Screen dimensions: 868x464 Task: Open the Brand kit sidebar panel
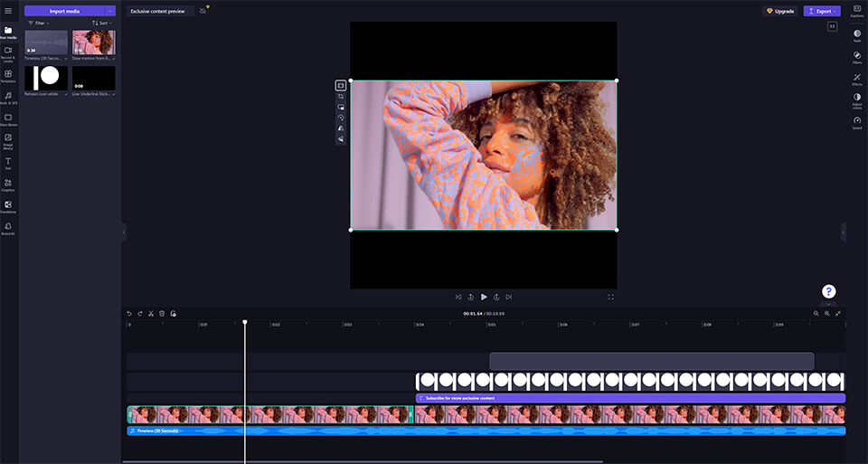(x=8, y=229)
